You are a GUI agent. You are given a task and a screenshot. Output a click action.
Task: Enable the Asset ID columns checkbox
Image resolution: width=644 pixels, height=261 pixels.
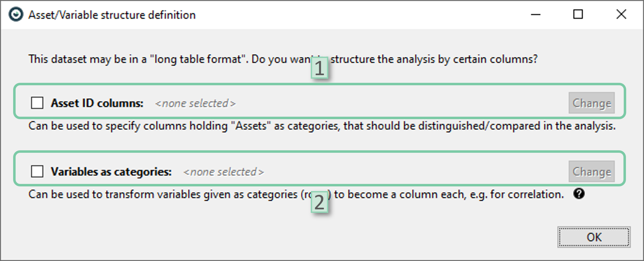[37, 103]
